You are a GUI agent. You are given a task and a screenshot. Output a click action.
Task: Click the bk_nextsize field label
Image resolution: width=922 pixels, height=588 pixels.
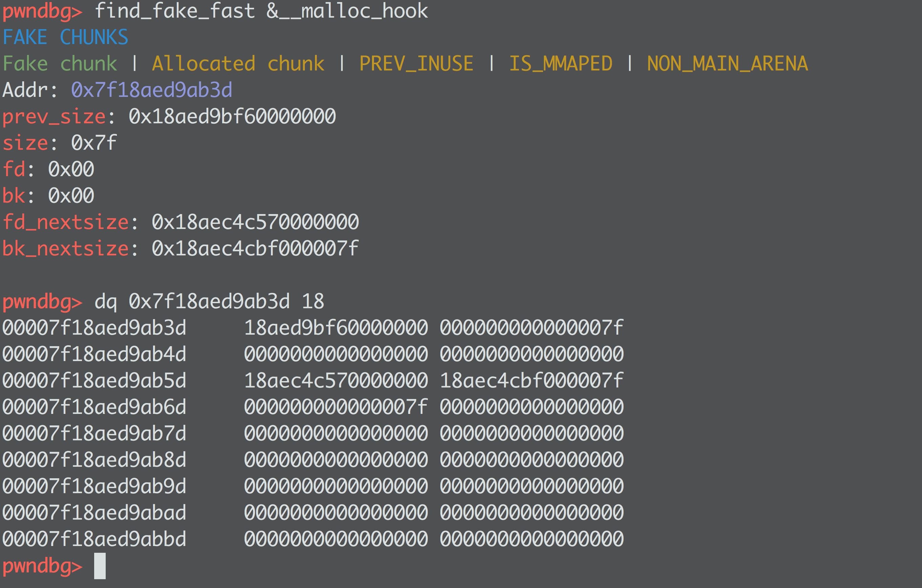65,249
